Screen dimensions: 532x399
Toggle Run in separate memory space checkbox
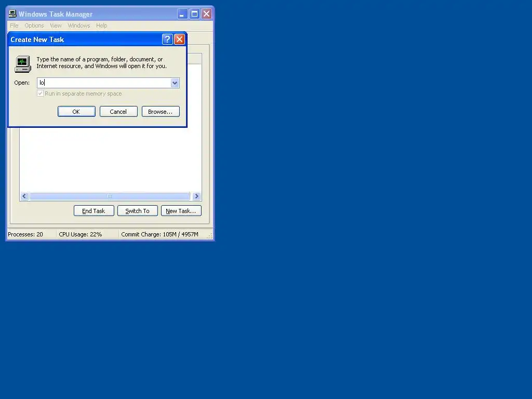[x=41, y=94]
